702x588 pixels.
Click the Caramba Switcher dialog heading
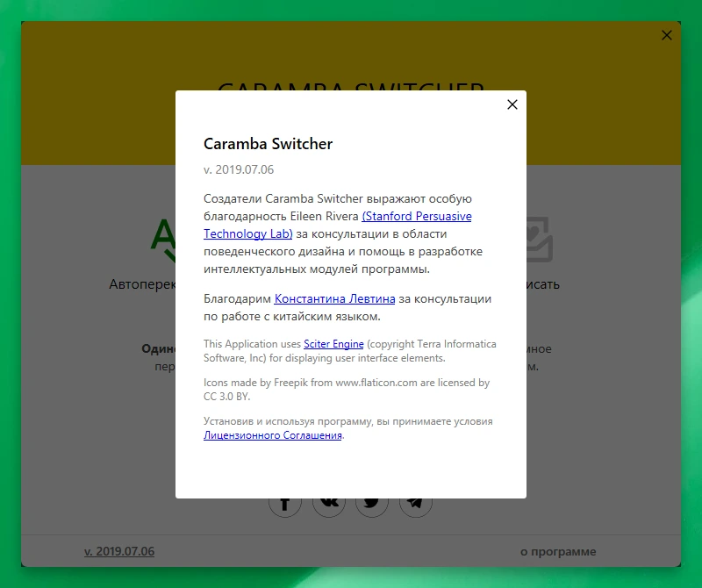(x=268, y=144)
